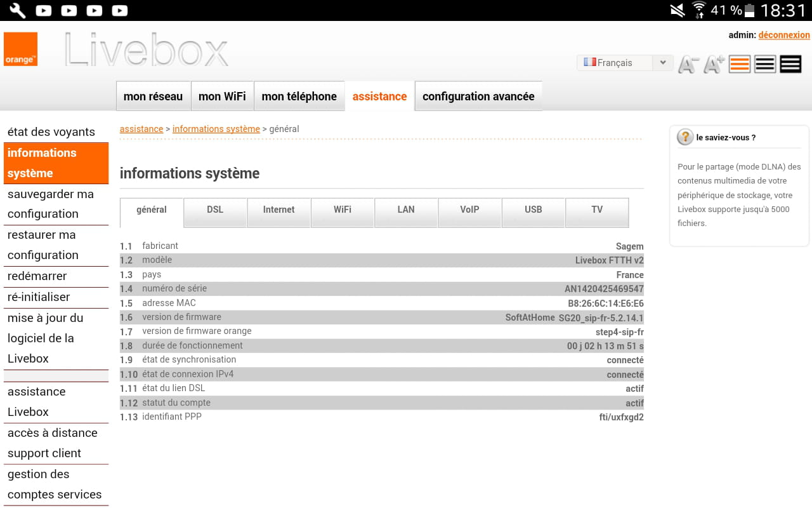
Task: Click the model value 'Livebox FTTH v2'
Action: (610, 260)
